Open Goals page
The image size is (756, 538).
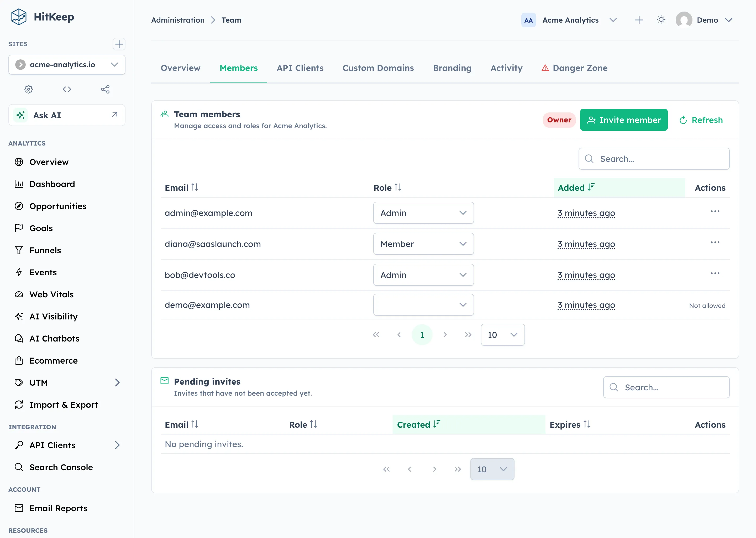[67, 228]
